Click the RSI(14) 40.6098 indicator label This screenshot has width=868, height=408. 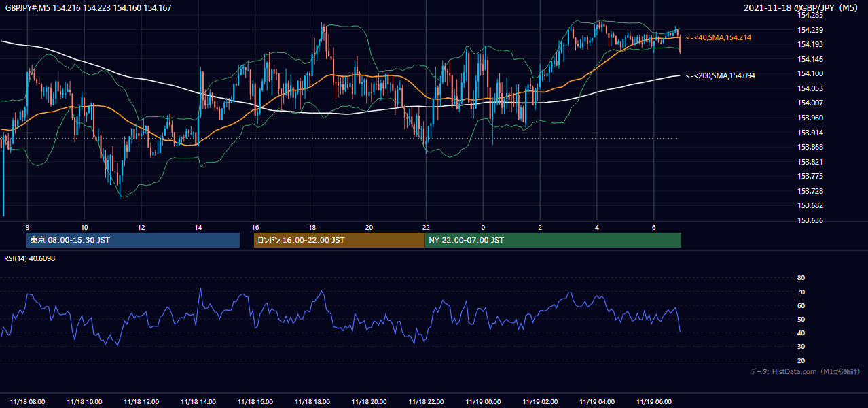[30, 259]
